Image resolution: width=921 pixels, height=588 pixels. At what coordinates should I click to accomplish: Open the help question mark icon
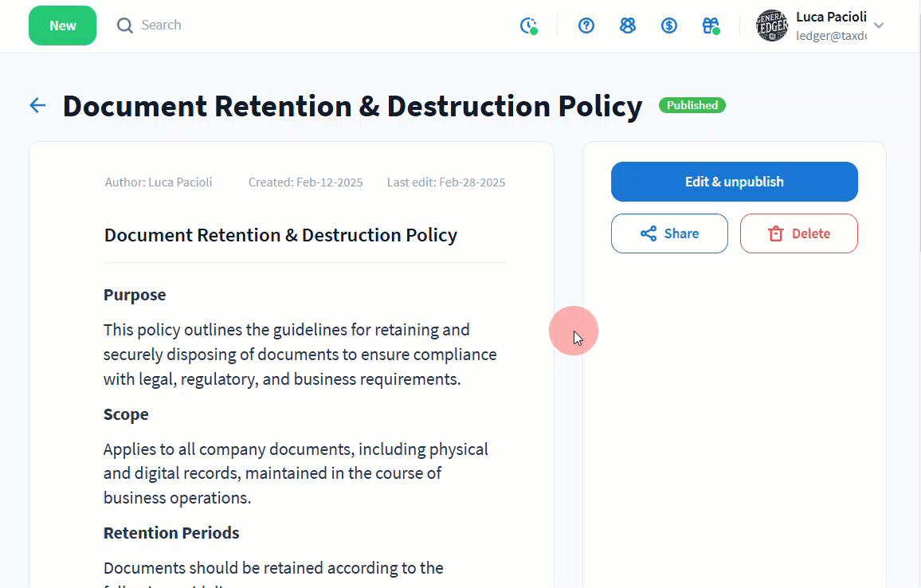[x=586, y=25]
